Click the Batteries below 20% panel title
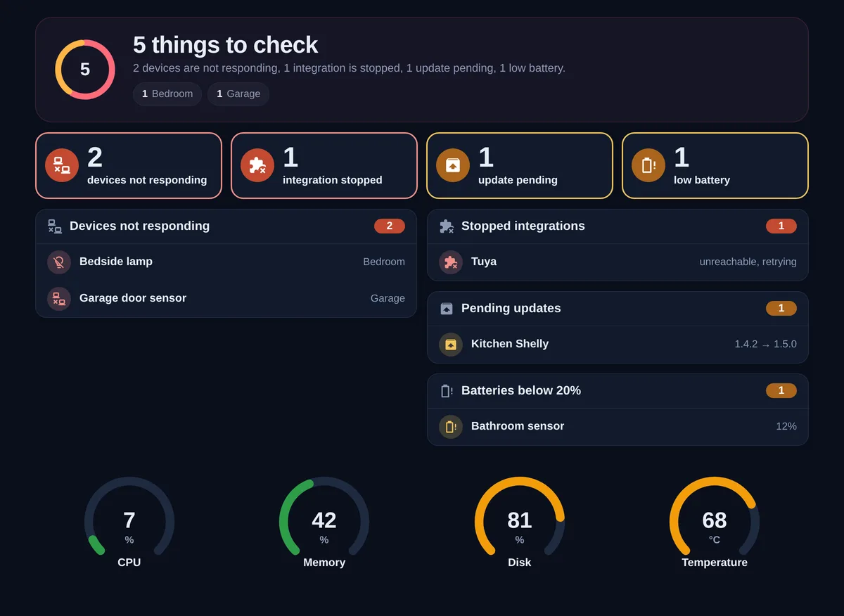844x616 pixels. (521, 391)
